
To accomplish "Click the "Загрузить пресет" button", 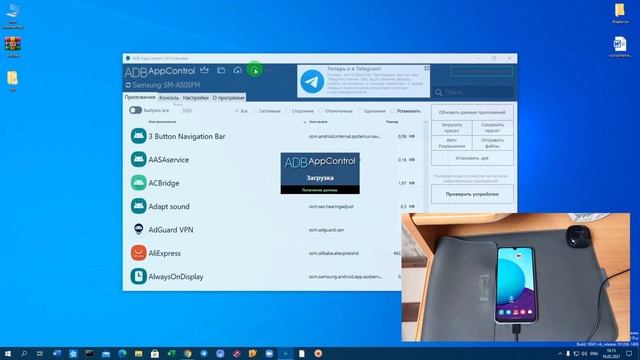I will (x=452, y=128).
